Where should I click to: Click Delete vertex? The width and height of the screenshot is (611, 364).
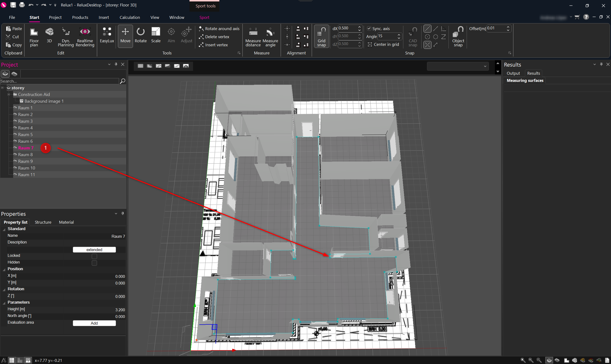click(214, 37)
